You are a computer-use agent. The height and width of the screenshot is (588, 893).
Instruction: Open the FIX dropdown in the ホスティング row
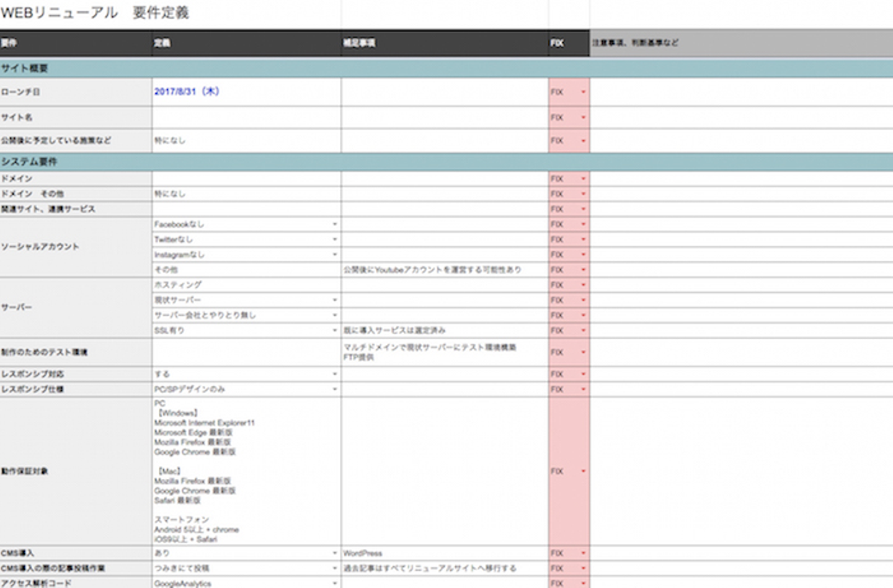pos(583,285)
